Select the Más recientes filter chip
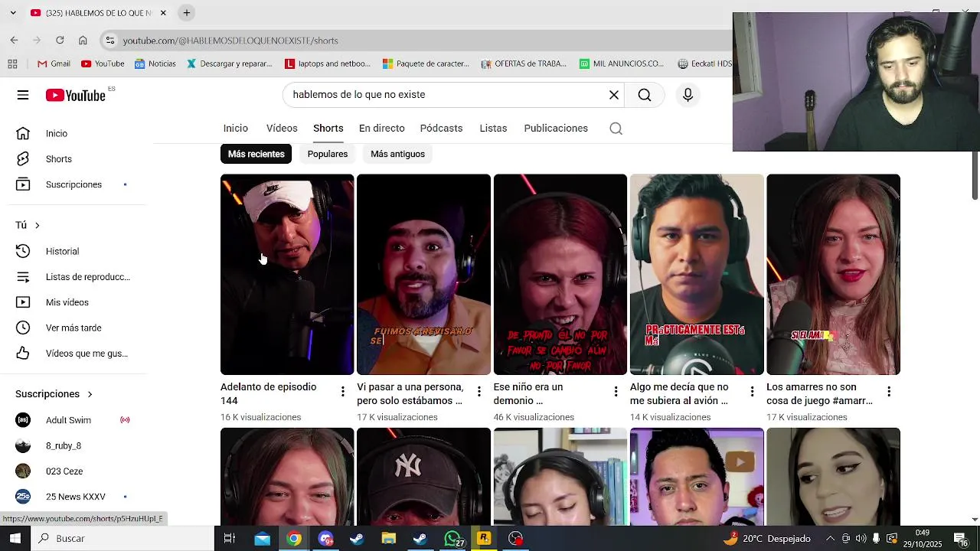Viewport: 980px width, 551px height. 256,154
